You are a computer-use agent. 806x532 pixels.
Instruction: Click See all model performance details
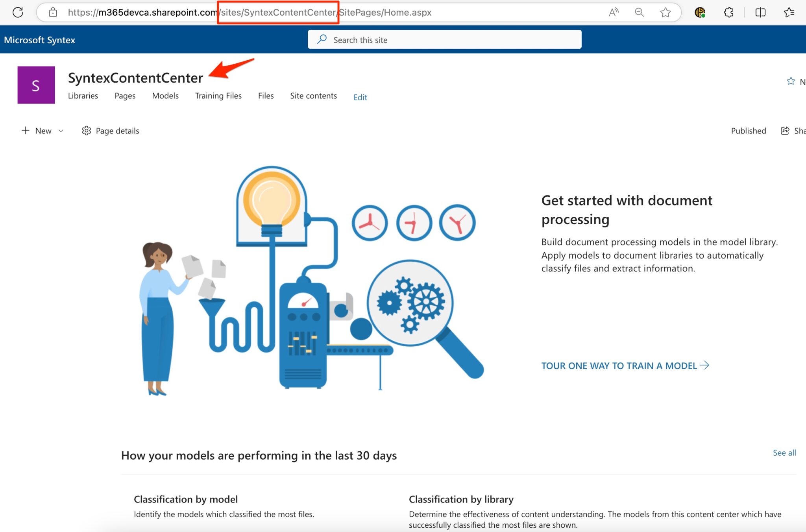(x=784, y=453)
